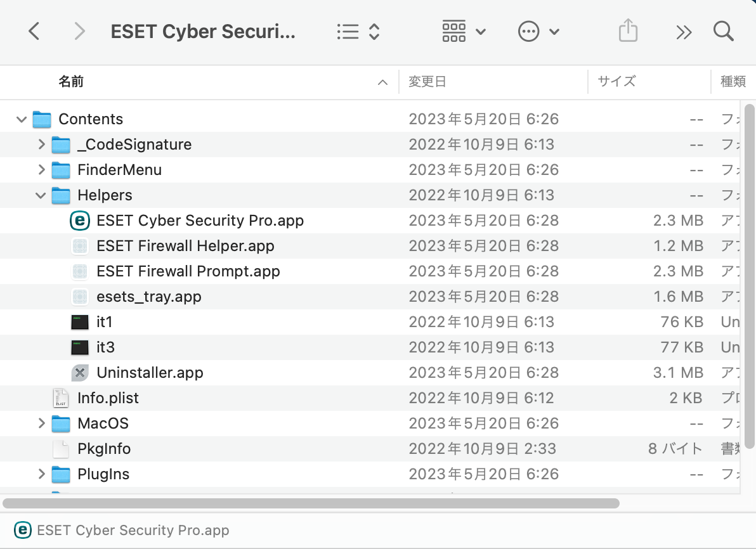The width and height of the screenshot is (756, 549).
Task: Click the 1.6 MB esets_tray size
Action: tap(678, 297)
